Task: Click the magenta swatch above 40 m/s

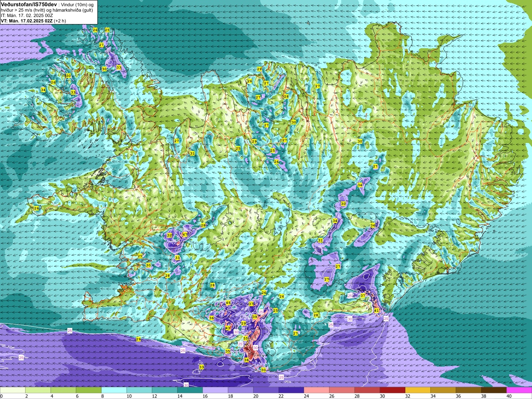Action: point(520,390)
